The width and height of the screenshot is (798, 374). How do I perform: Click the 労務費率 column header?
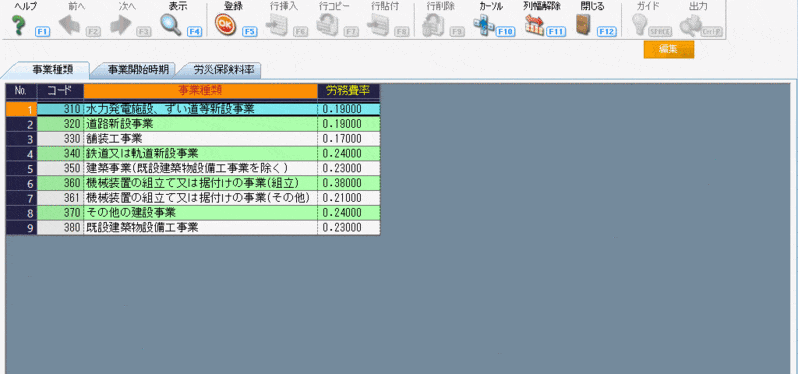[349, 91]
